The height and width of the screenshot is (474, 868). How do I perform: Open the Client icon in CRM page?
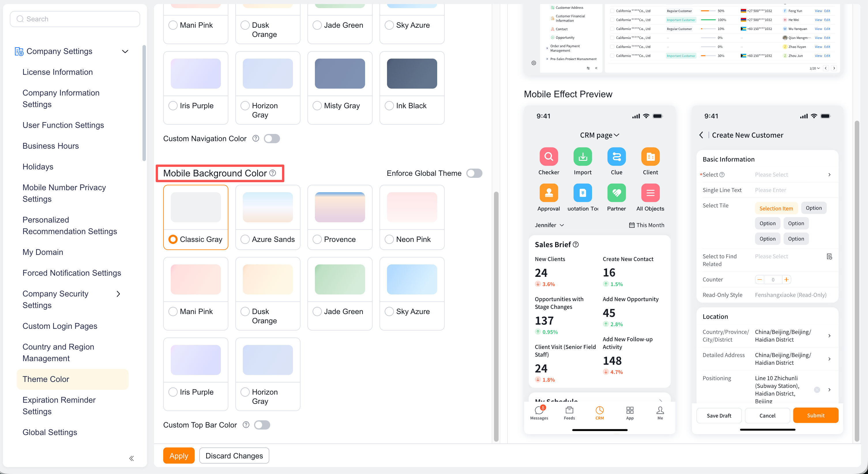click(x=650, y=156)
